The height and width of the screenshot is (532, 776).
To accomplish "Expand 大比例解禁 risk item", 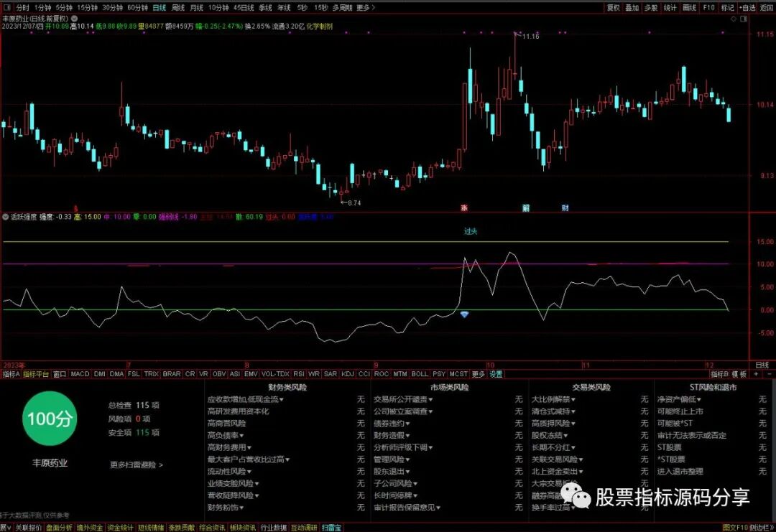I will (553, 399).
